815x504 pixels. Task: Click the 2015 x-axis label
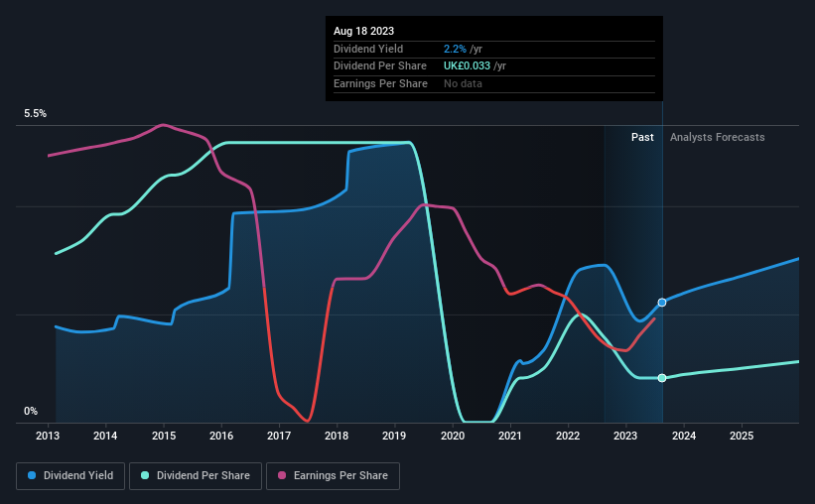(x=164, y=436)
